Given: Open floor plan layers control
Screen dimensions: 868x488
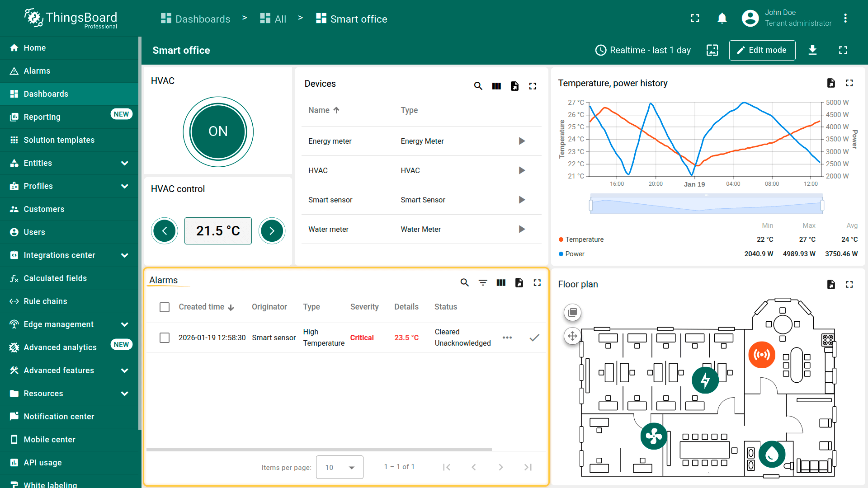Looking at the screenshot, I should click(572, 312).
